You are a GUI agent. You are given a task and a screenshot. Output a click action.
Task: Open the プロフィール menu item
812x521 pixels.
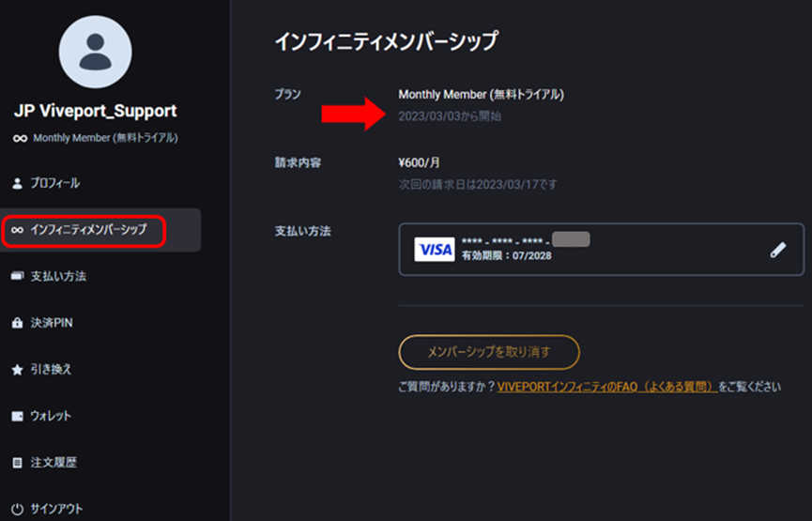click(x=54, y=183)
